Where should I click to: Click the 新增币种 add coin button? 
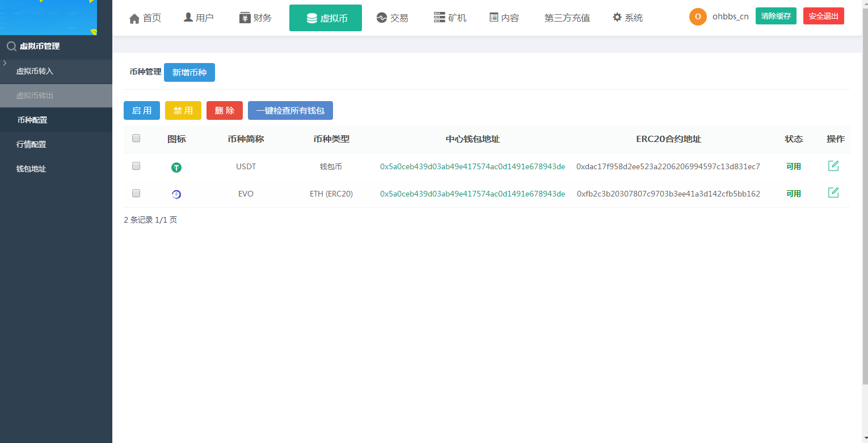(189, 73)
